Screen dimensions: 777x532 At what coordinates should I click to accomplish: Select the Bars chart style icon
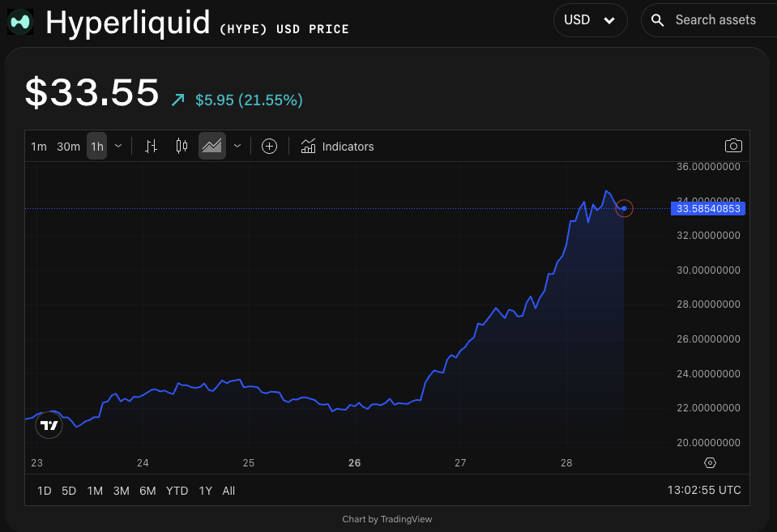pyautogui.click(x=151, y=147)
